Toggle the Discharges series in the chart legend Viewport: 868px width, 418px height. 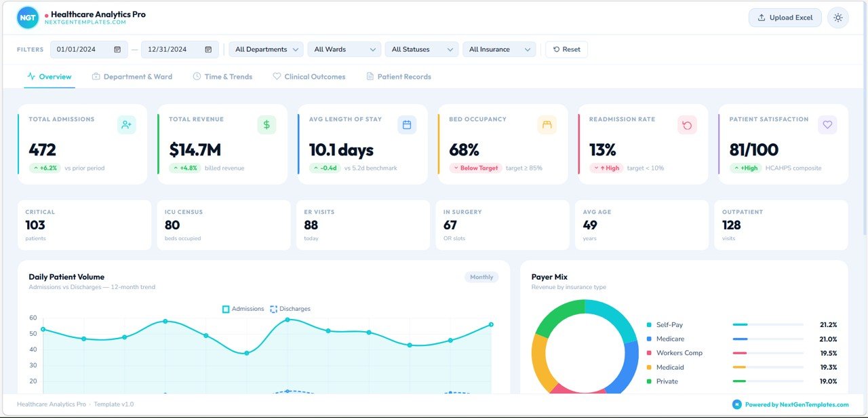tap(290, 309)
